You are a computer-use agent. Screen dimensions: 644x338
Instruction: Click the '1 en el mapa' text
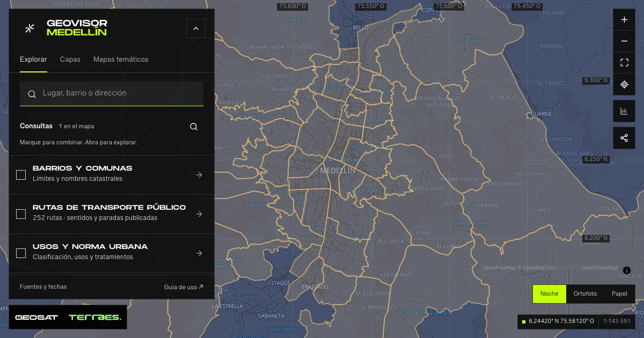pos(77,127)
